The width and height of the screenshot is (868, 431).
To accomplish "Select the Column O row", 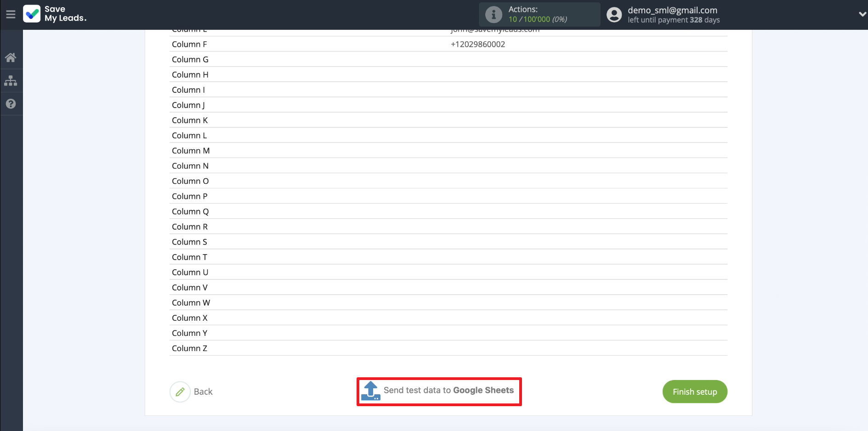I will coord(448,181).
